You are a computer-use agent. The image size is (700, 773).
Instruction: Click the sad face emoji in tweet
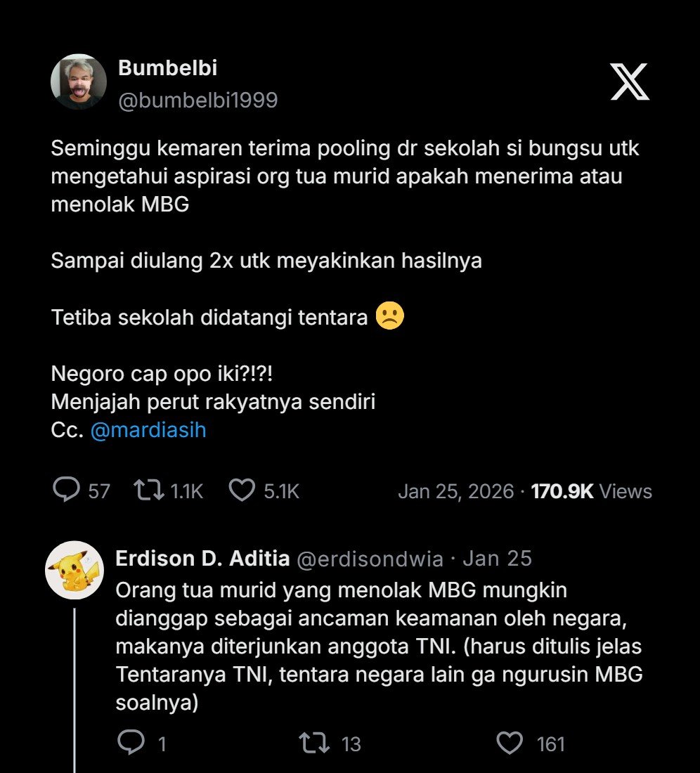390,317
